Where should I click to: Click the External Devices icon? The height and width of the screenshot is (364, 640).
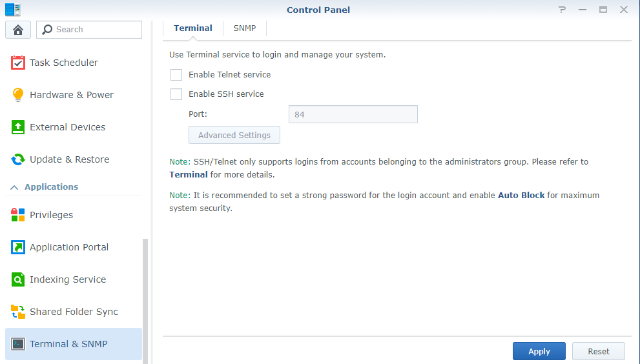point(18,127)
